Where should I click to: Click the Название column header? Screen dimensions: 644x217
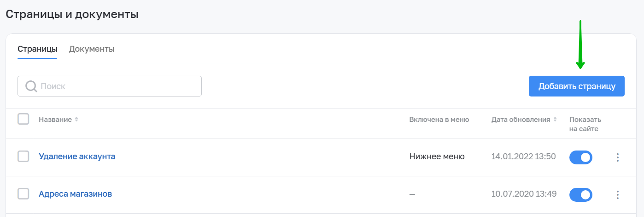[55, 120]
